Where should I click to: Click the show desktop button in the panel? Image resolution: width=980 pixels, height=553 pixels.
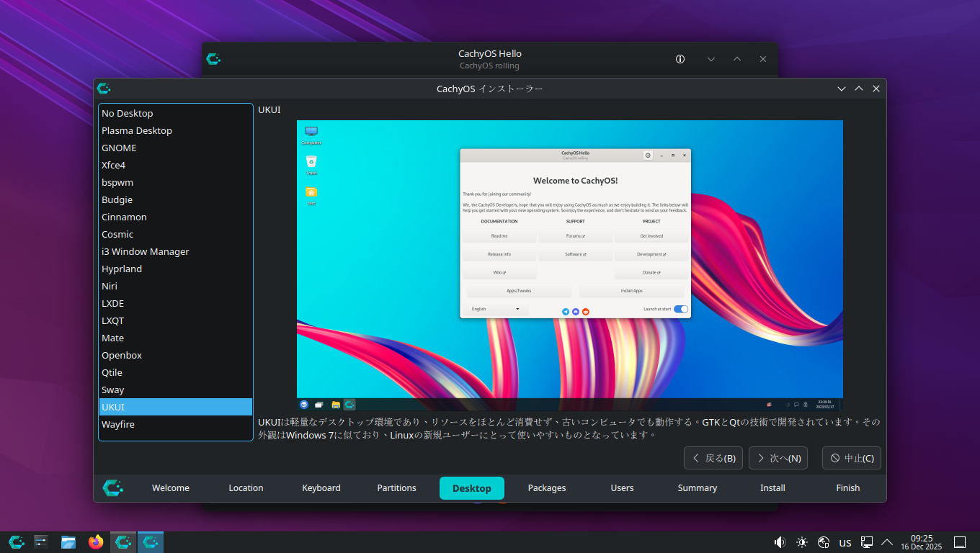pyautogui.click(x=960, y=542)
